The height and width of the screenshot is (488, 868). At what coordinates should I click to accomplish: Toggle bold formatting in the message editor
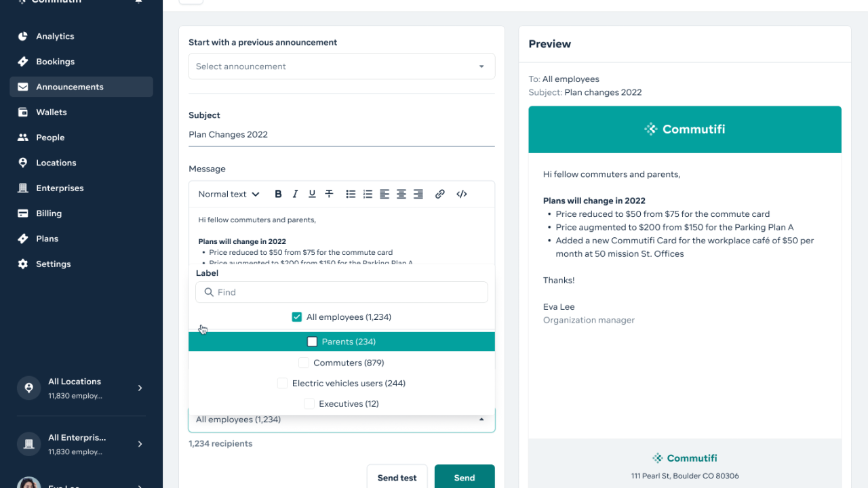pyautogui.click(x=278, y=194)
